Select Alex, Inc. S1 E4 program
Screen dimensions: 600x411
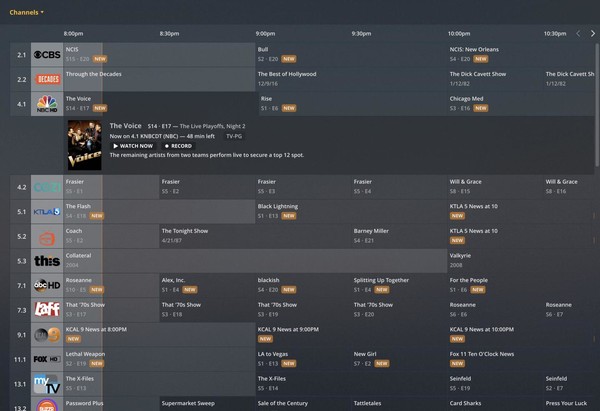207,285
